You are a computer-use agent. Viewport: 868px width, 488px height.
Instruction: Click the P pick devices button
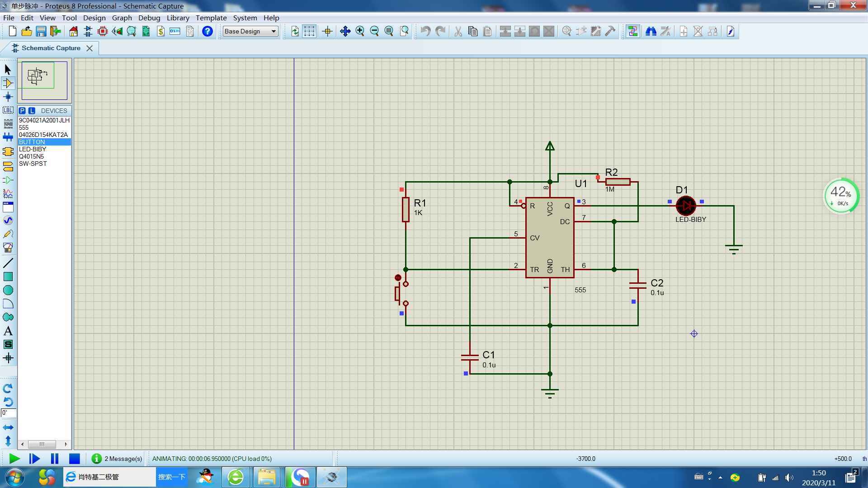tap(22, 111)
